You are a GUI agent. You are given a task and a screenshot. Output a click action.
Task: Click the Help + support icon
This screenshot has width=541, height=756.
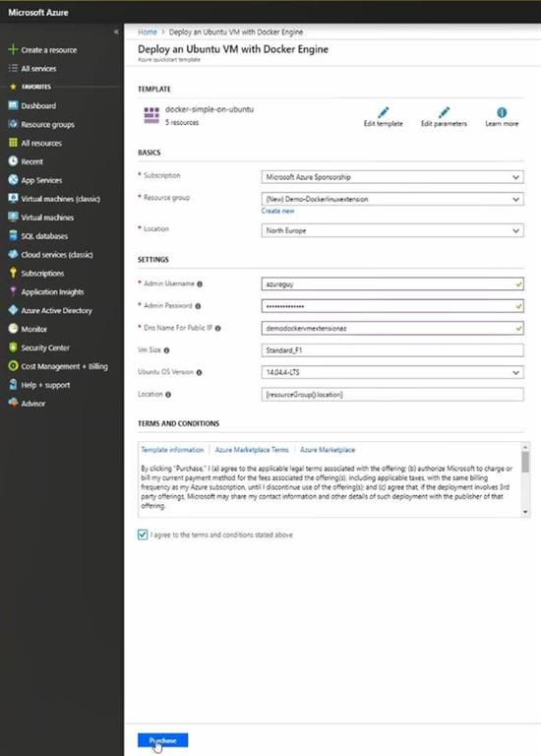(13, 385)
